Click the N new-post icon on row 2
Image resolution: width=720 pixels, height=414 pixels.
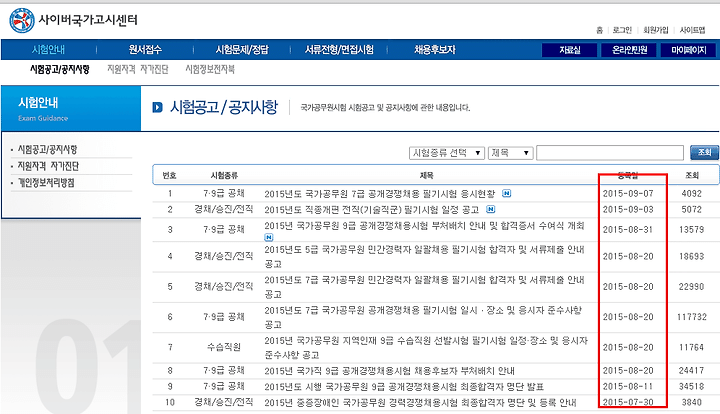(490, 209)
